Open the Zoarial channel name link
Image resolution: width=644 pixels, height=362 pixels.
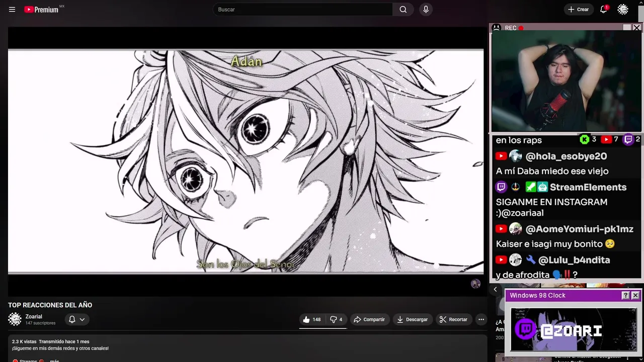pyautogui.click(x=34, y=316)
